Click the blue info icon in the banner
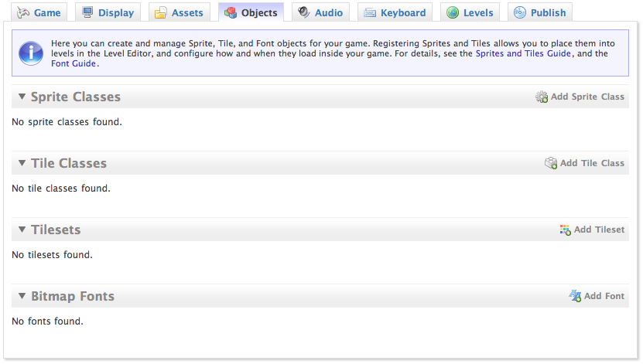 coord(31,53)
